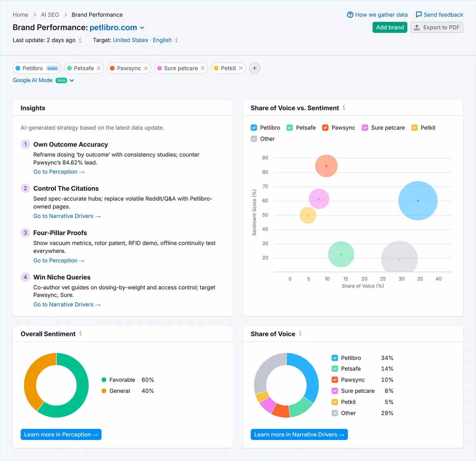
Task: Click the United States target link
Action: pyautogui.click(x=130, y=40)
